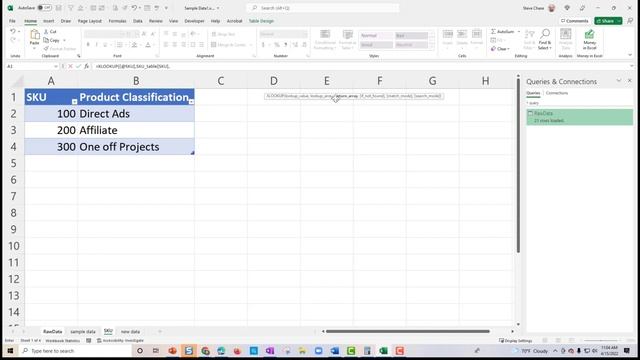Screen dimensions: 640x360
Task: Click the AutoSum sigma button
Action: (x=502, y=31)
